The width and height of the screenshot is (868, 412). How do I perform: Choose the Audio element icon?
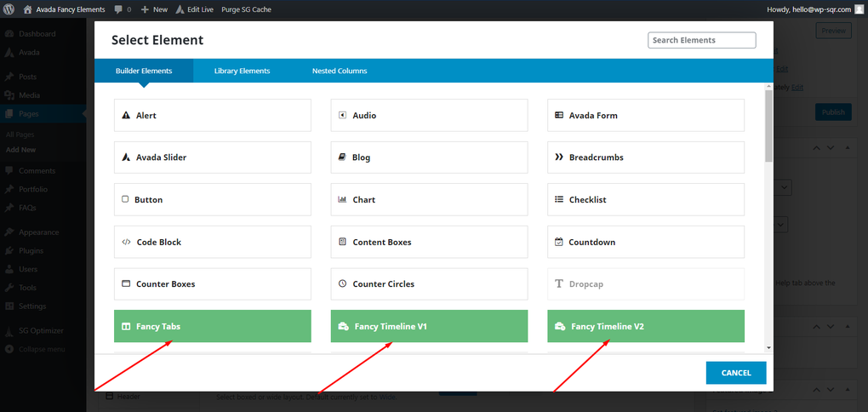click(x=342, y=115)
